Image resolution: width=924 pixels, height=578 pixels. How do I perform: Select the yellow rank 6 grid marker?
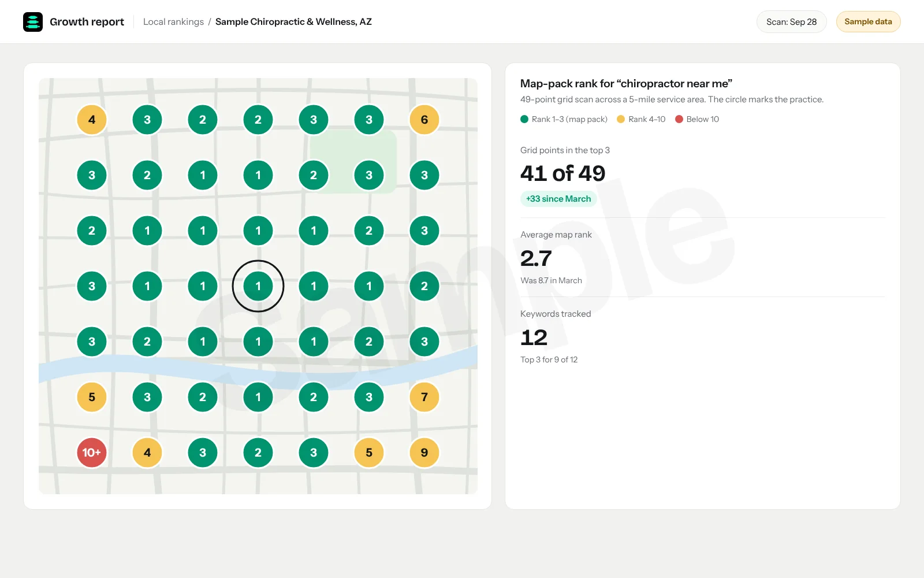click(424, 120)
